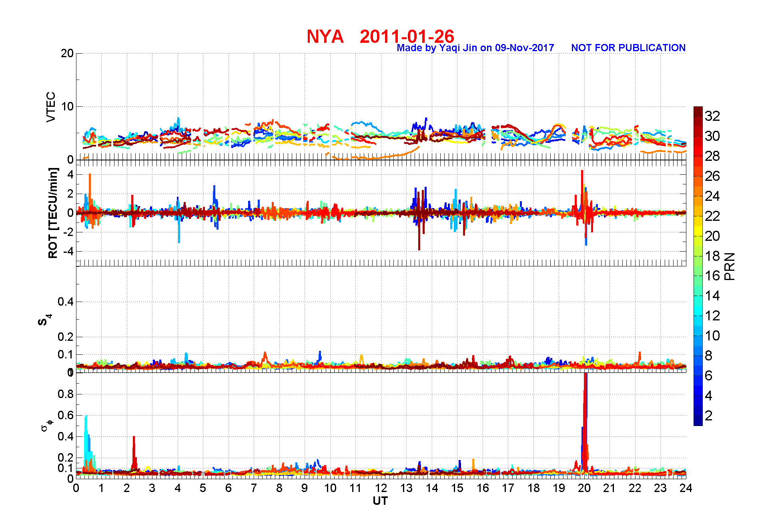Select x-axis hour tick "7"

(254, 488)
